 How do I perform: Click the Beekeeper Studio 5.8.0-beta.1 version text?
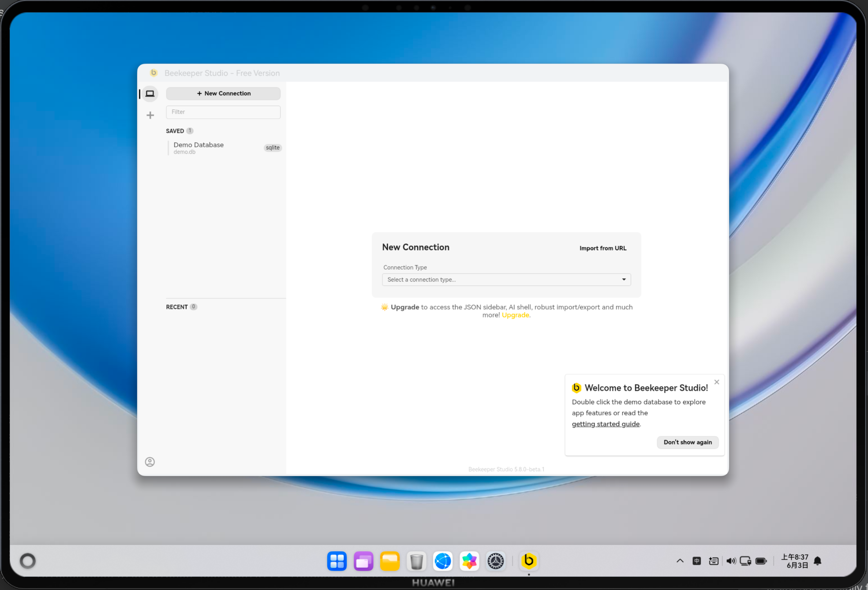click(x=506, y=469)
